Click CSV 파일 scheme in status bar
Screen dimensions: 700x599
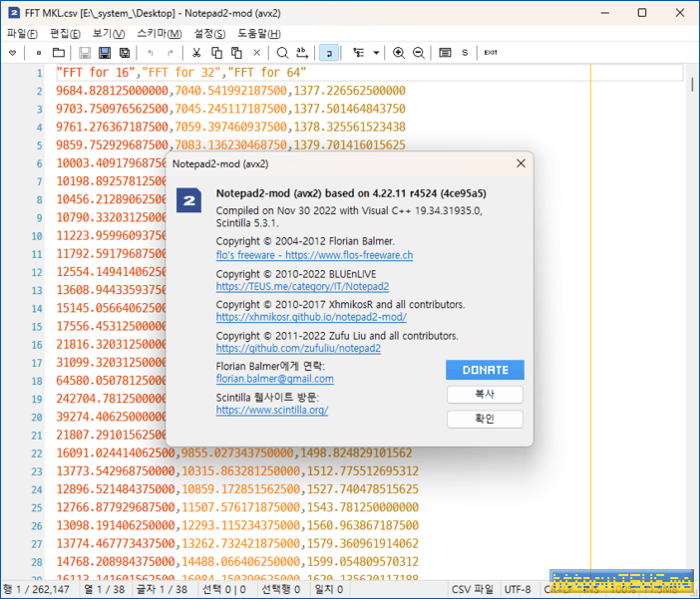pyautogui.click(x=473, y=590)
